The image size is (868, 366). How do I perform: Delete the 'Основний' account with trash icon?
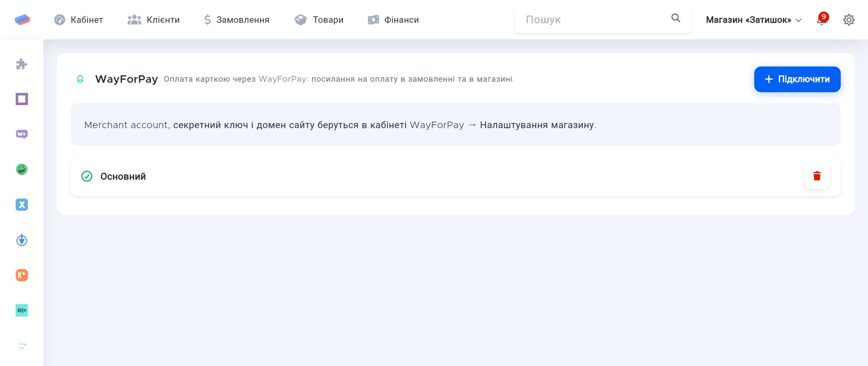click(x=817, y=176)
